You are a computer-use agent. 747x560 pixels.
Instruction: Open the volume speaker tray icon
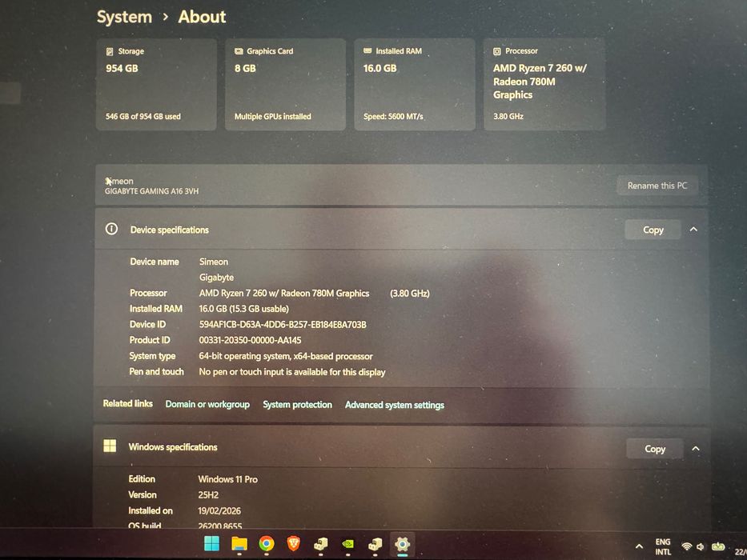tap(701, 546)
